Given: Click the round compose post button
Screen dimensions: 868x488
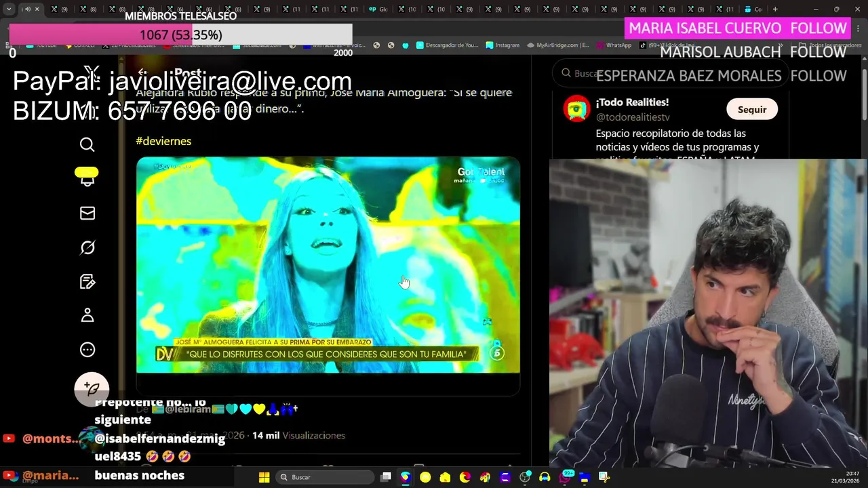Looking at the screenshot, I should point(92,389).
